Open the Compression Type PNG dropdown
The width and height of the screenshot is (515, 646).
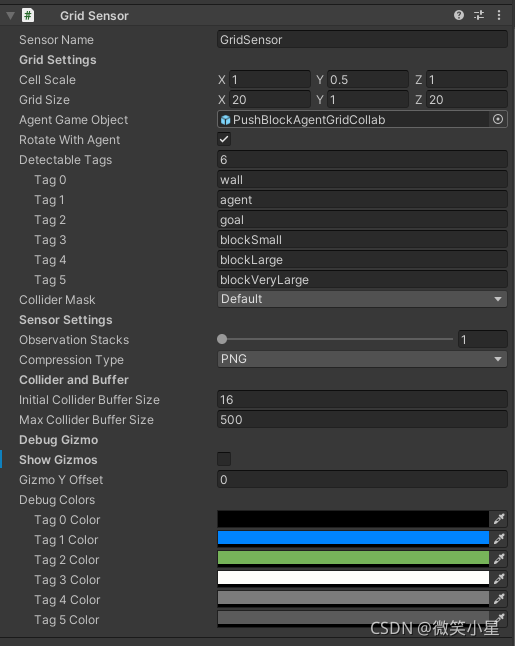pos(362,359)
